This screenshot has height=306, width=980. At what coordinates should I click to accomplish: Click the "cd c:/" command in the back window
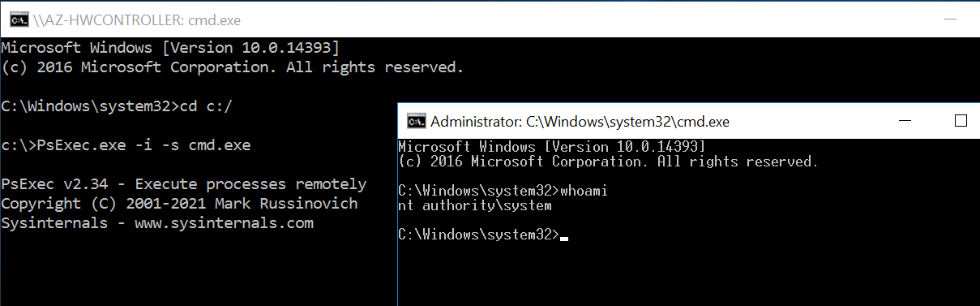[205, 107]
